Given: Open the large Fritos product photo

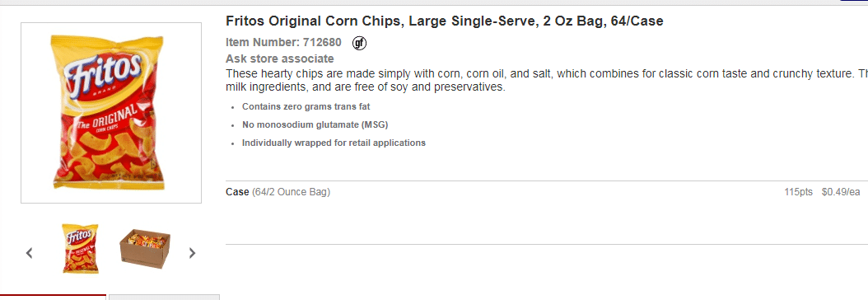Looking at the screenshot, I should (x=111, y=113).
